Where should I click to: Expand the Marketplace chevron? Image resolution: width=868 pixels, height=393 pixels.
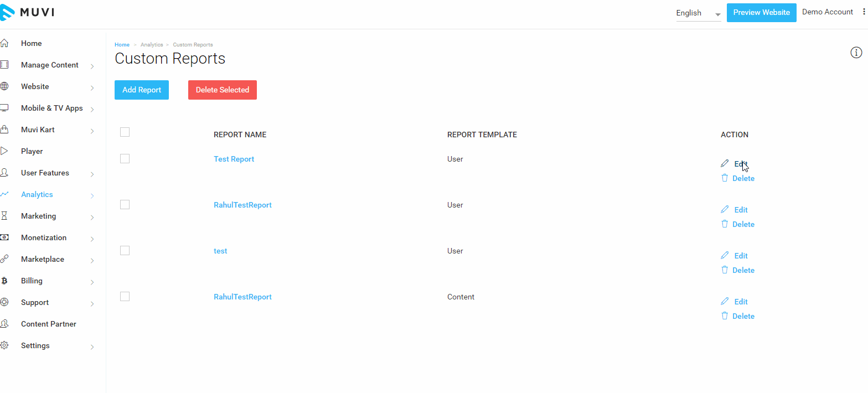click(92, 261)
